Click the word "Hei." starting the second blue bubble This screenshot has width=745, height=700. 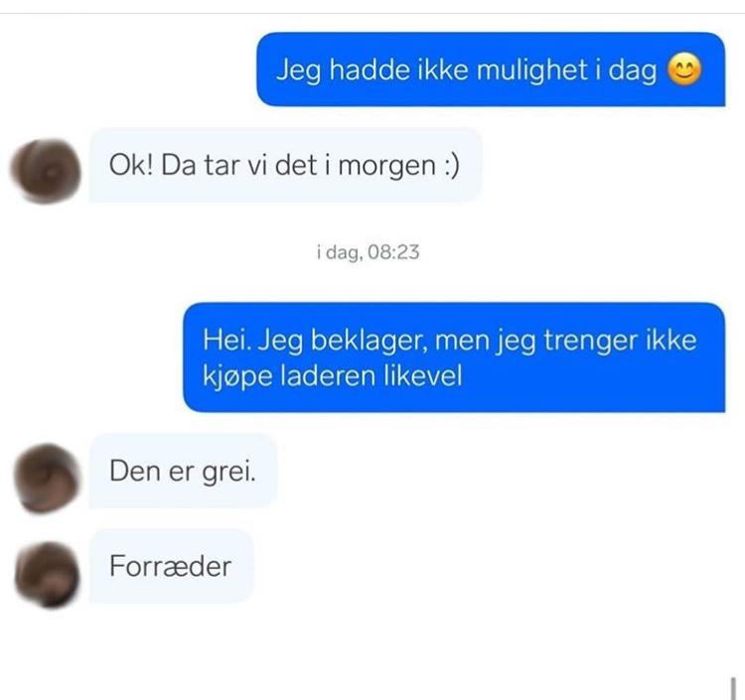(x=227, y=341)
